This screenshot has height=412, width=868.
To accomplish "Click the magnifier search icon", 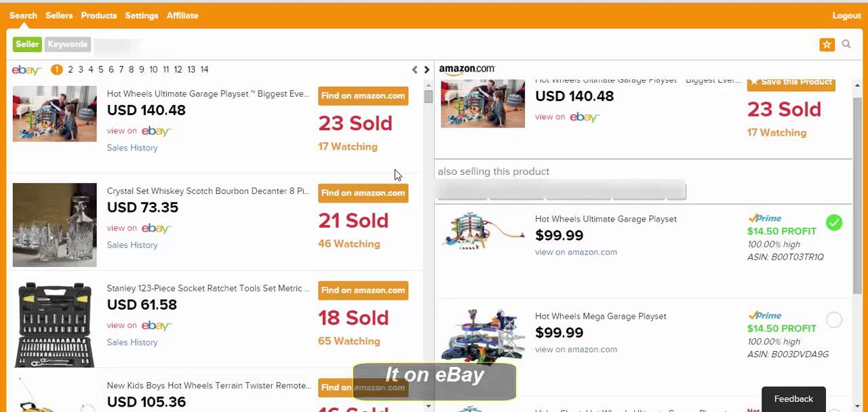I will tap(846, 45).
